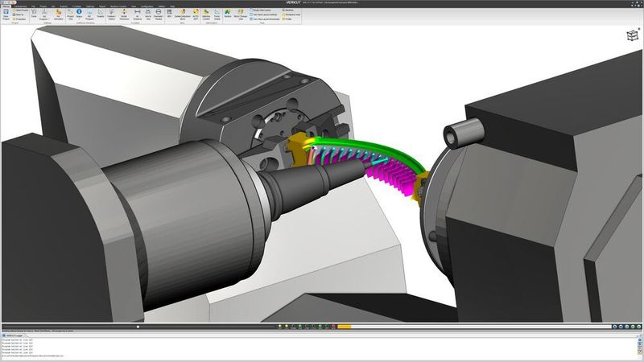This screenshot has width=644, height=362.
Task: Click the Graphs icon in ribbon
Action: coord(101,13)
